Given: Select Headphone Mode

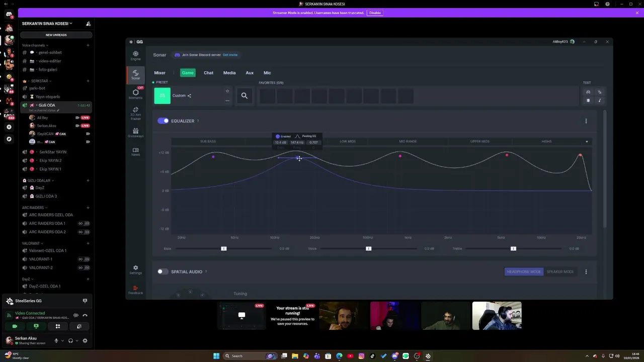Looking at the screenshot, I should (524, 271).
